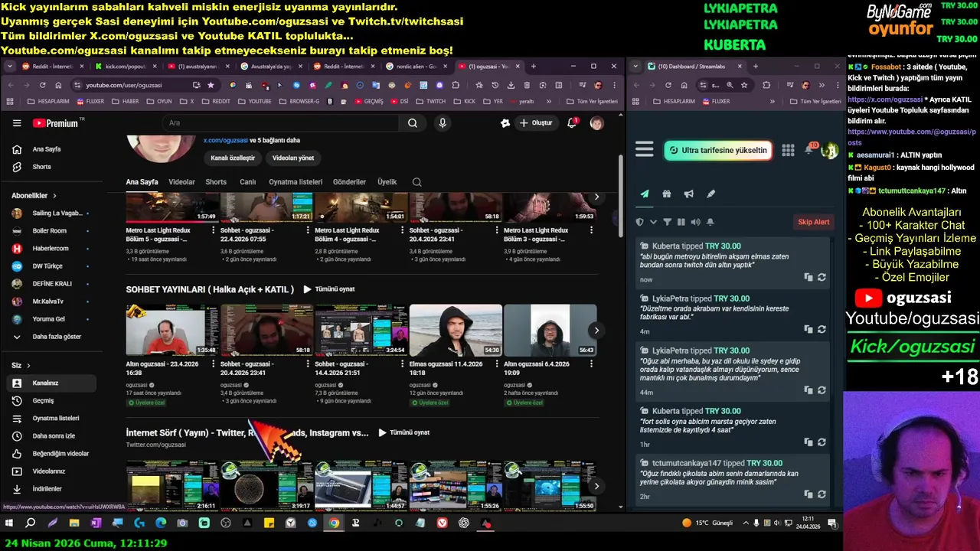Open the taskbar notification center

click(x=832, y=523)
